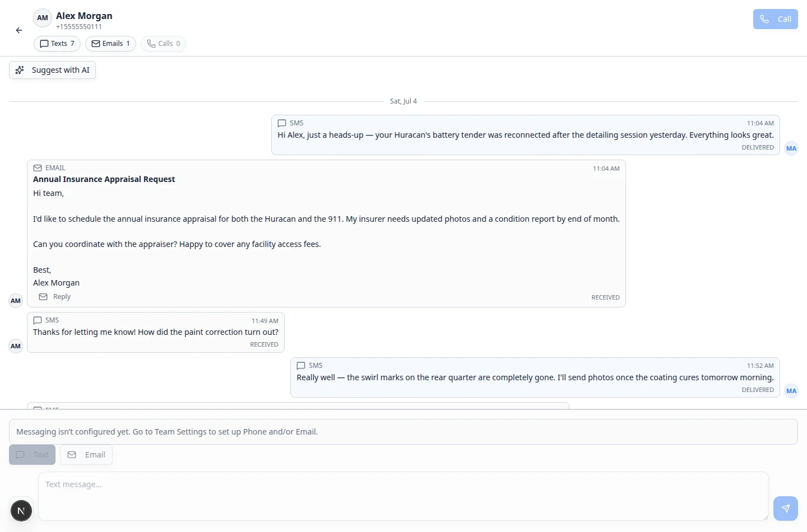This screenshot has width=807, height=532.
Task: Open the Texts 7 filter tab
Action: pyautogui.click(x=57, y=44)
